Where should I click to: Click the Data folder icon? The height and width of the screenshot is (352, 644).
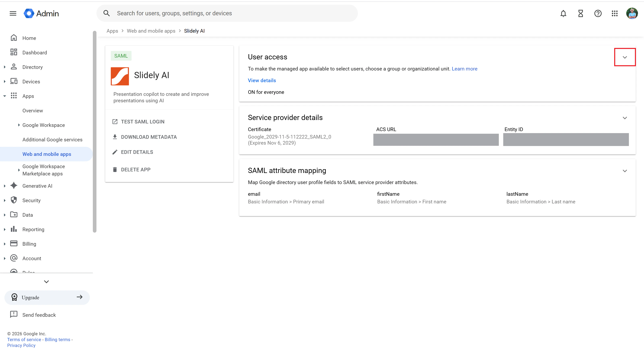14,214
